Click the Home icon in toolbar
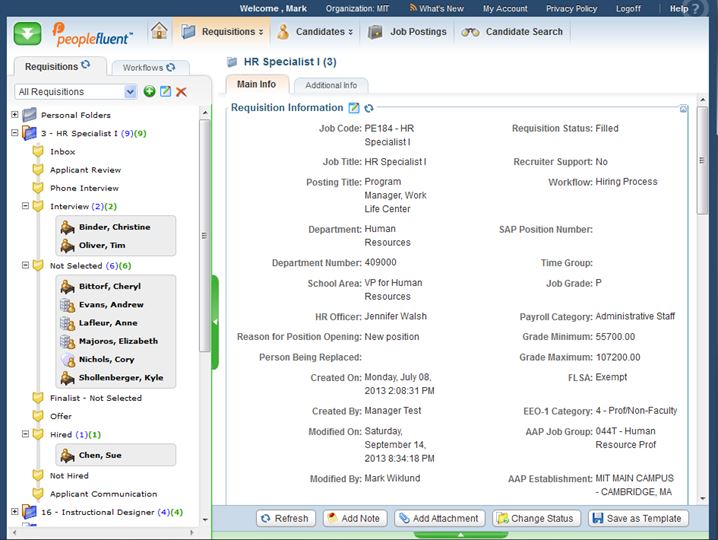 tap(159, 31)
